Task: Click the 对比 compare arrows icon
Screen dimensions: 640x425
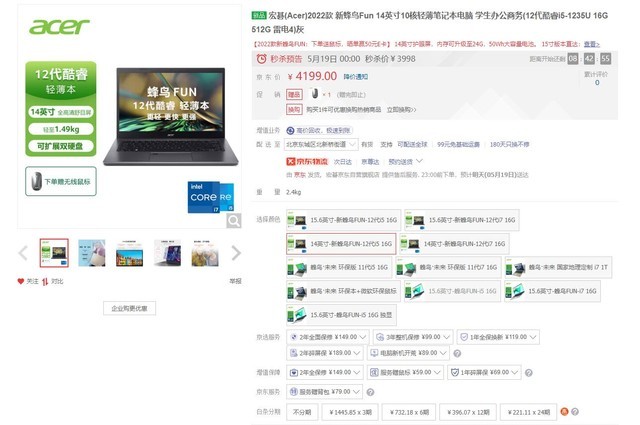Action: [x=45, y=281]
